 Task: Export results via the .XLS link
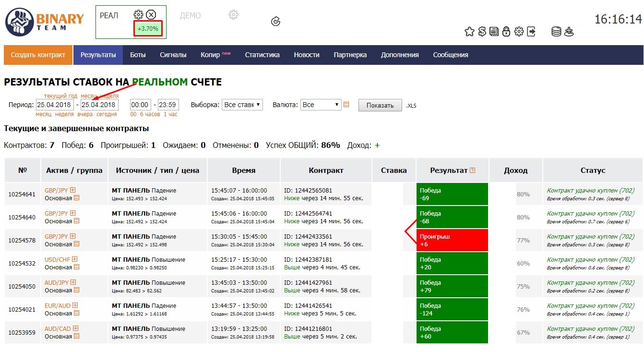click(411, 106)
